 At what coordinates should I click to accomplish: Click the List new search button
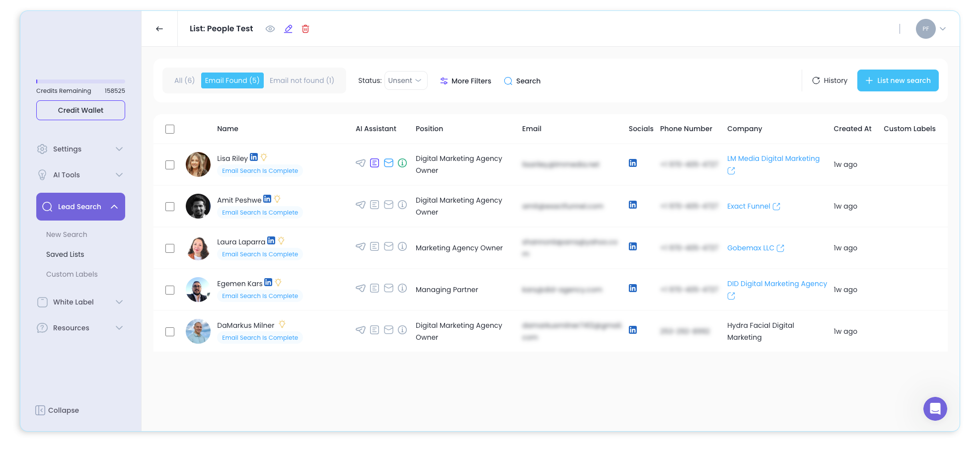coord(898,80)
